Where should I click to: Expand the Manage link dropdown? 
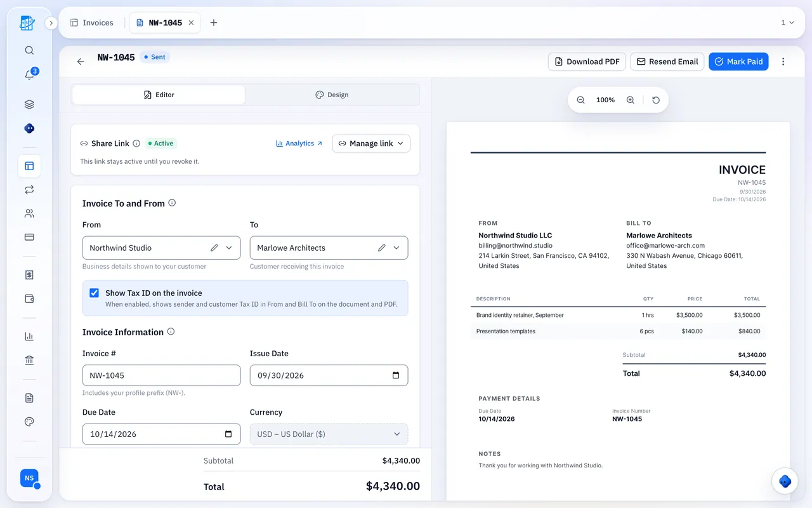[x=371, y=144]
